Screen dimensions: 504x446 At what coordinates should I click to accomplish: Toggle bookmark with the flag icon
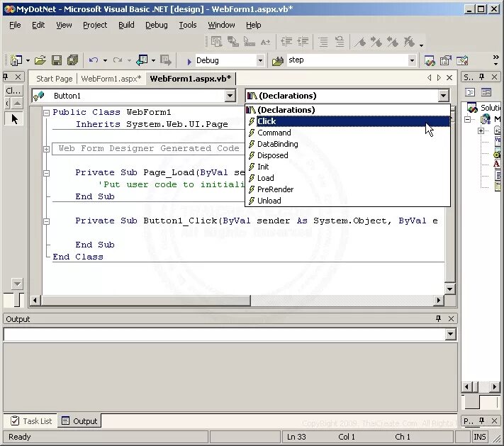(x=360, y=42)
